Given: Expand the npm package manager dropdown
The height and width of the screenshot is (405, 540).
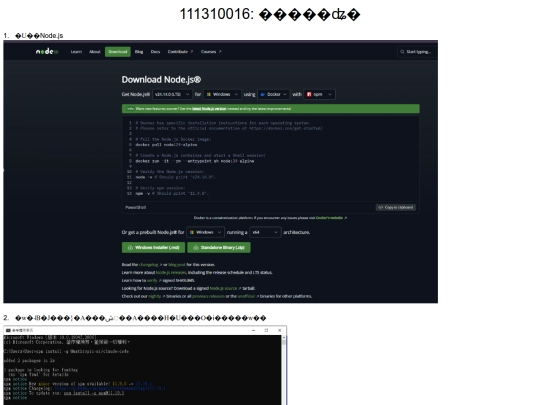Looking at the screenshot, I should (x=319, y=94).
